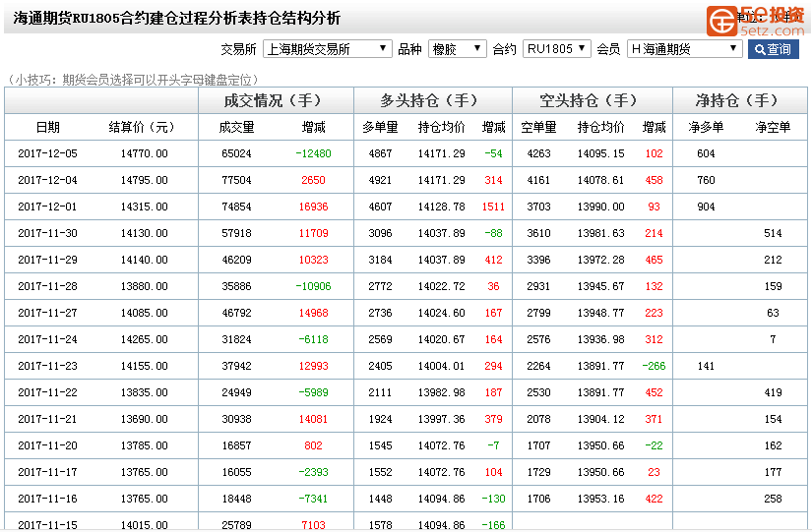Click the 5etz.com logo icon
The height and width of the screenshot is (532, 812).
click(x=721, y=21)
